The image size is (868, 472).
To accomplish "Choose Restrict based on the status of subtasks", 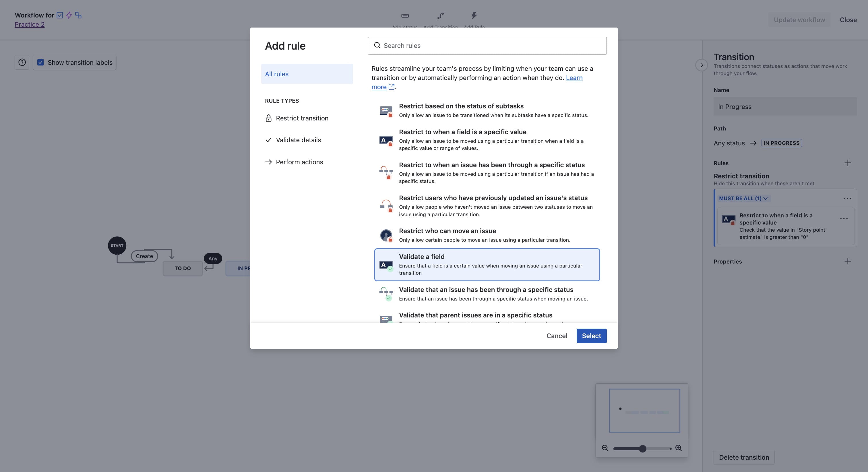I will (487, 110).
